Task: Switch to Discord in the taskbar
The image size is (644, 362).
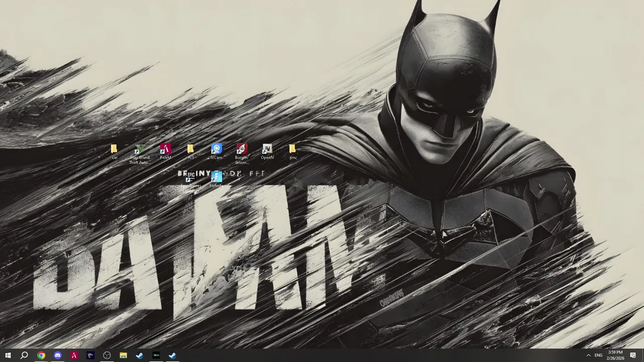Action: (57, 355)
